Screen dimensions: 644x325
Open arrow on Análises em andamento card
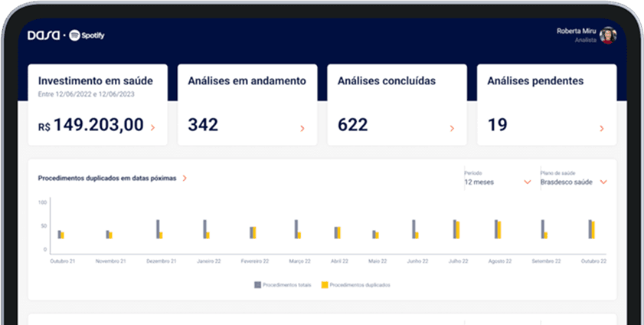click(x=302, y=129)
